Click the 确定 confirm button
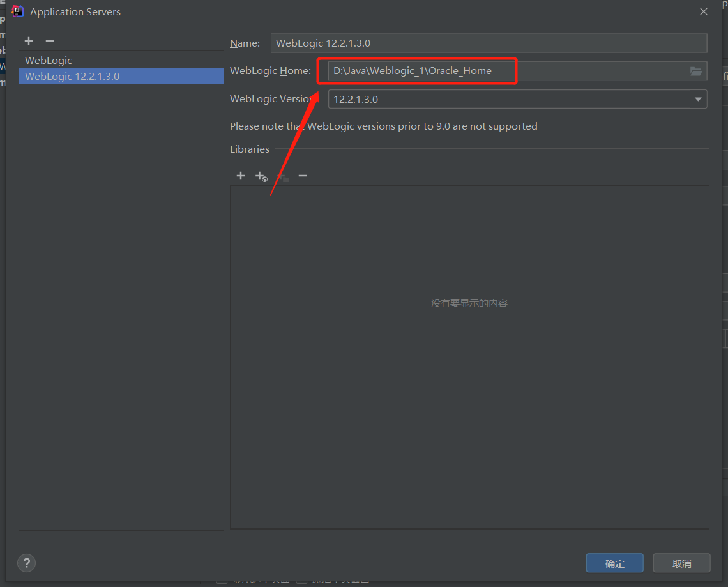This screenshot has width=728, height=587. pos(615,563)
